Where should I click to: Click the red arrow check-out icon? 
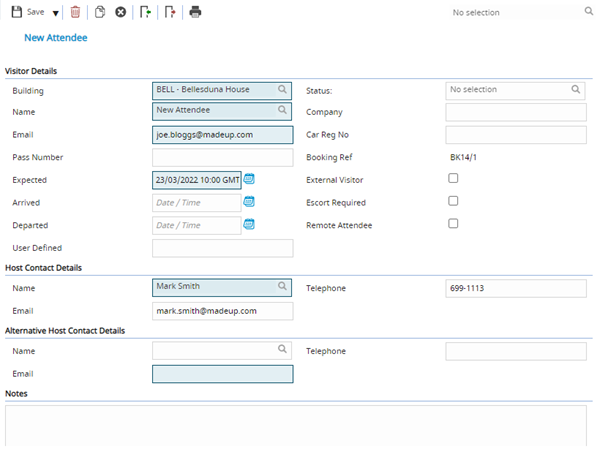pos(170,12)
